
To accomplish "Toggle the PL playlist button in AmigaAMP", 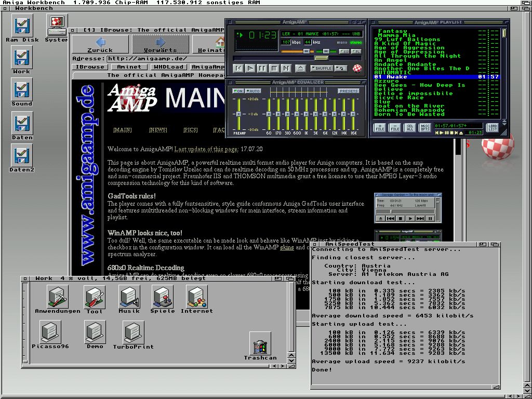I will click(x=356, y=51).
